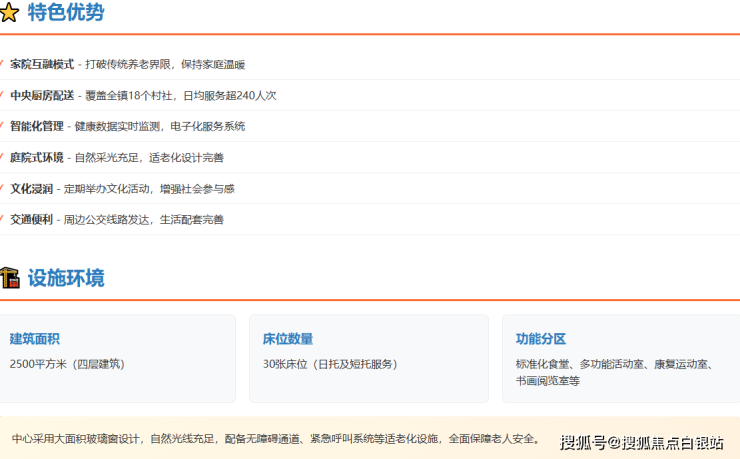Click the bold 文化浸润 label
Screen dimensions: 740x459
[30, 188]
